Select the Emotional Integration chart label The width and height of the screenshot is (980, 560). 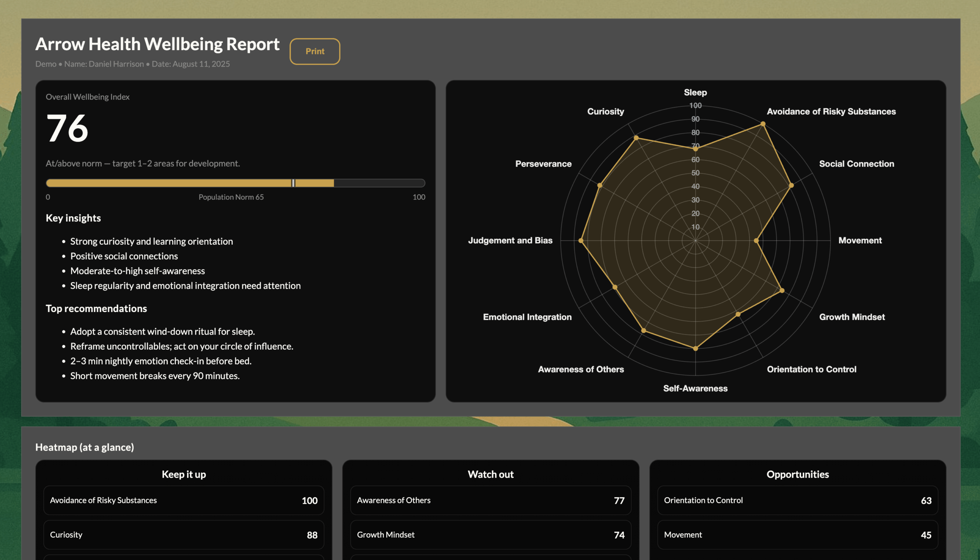pyautogui.click(x=527, y=317)
